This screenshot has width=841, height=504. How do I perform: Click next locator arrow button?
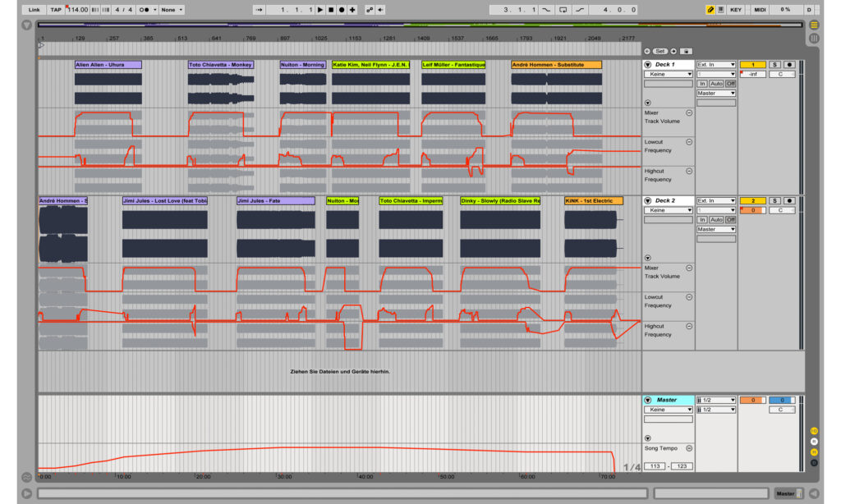(673, 51)
